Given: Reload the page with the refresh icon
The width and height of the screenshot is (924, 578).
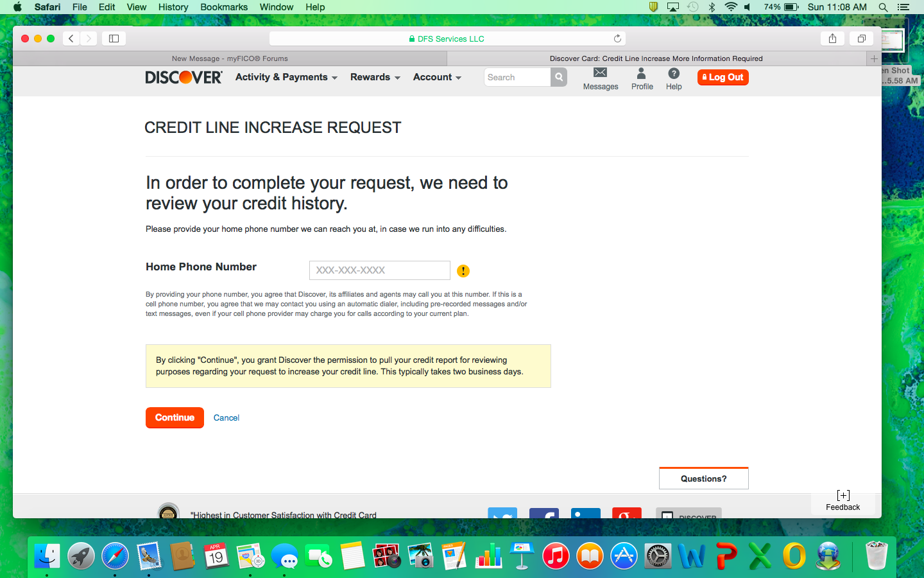Looking at the screenshot, I should [617, 39].
